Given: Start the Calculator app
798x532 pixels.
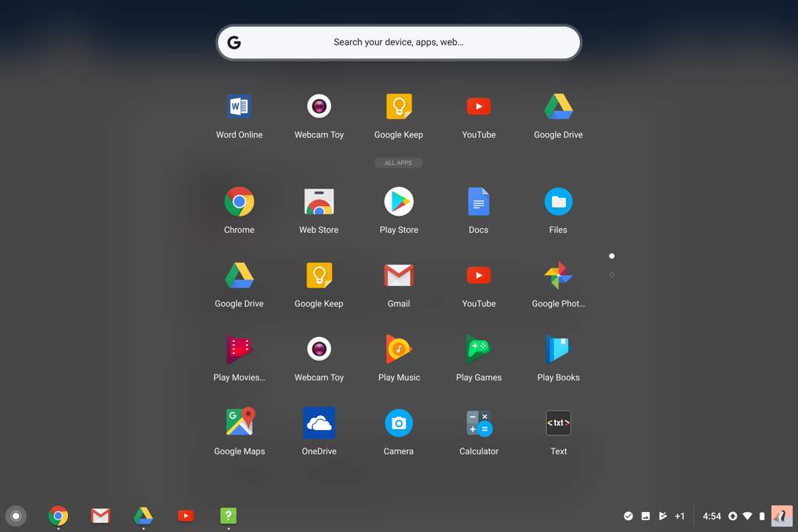Looking at the screenshot, I should coord(479,423).
